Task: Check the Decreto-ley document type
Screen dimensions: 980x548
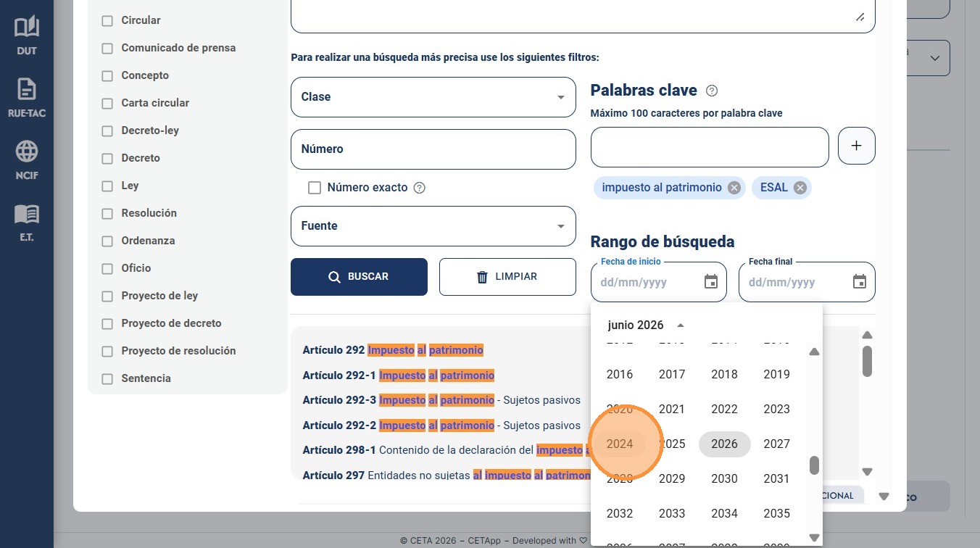Action: point(107,131)
